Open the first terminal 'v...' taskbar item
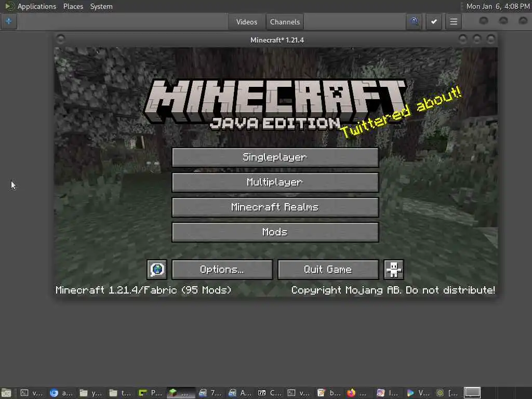 tap(32, 393)
